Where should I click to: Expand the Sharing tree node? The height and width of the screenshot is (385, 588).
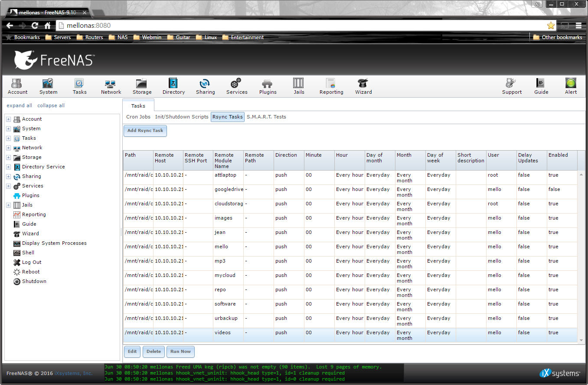click(x=8, y=176)
